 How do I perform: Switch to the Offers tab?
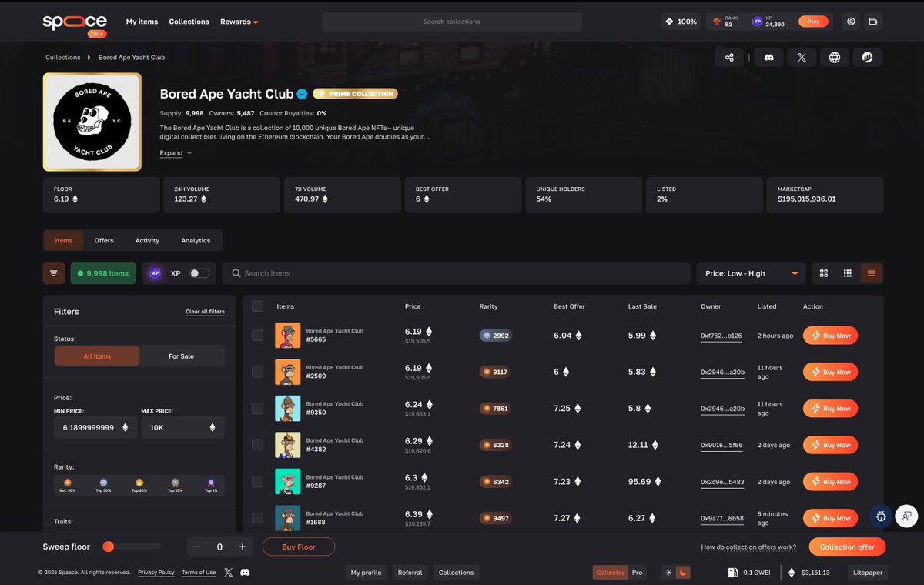tap(103, 240)
